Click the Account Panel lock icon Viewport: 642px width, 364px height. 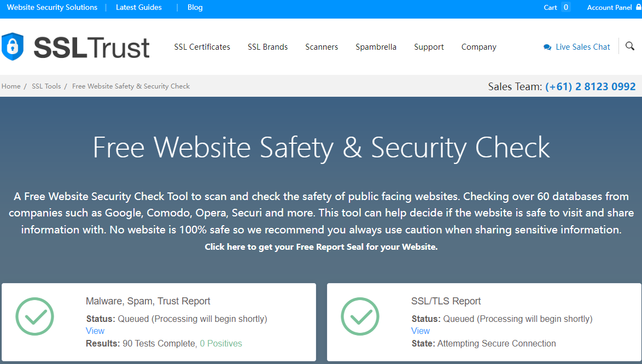point(638,7)
